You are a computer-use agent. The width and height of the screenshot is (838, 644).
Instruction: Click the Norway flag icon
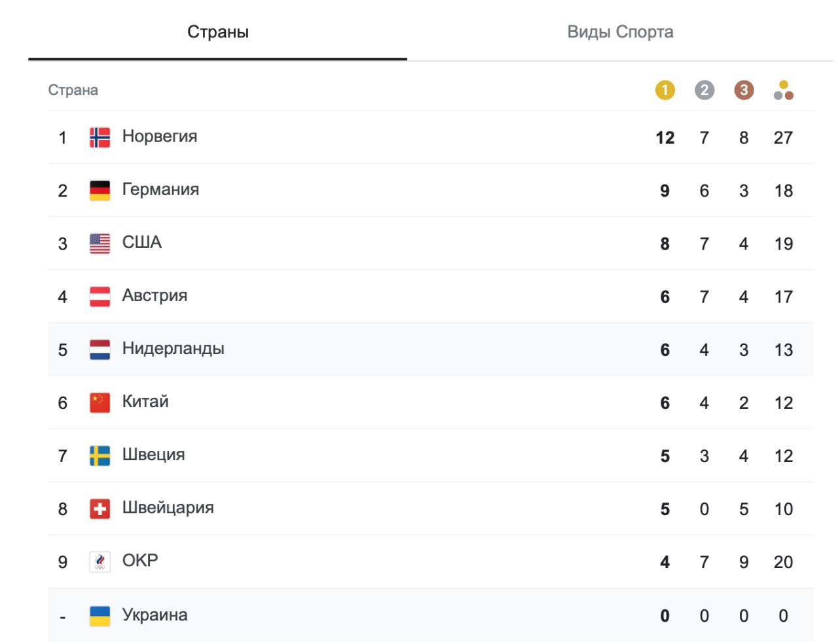point(100,137)
